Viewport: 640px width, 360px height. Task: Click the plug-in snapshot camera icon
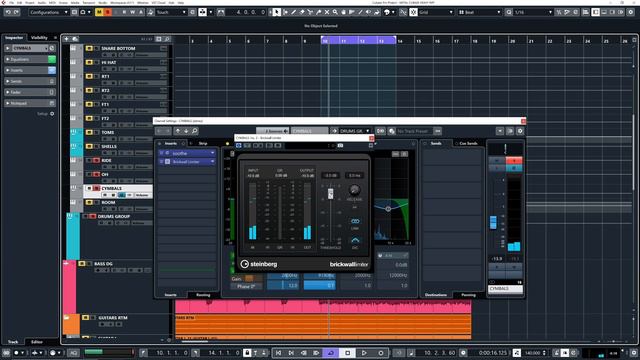[340, 145]
